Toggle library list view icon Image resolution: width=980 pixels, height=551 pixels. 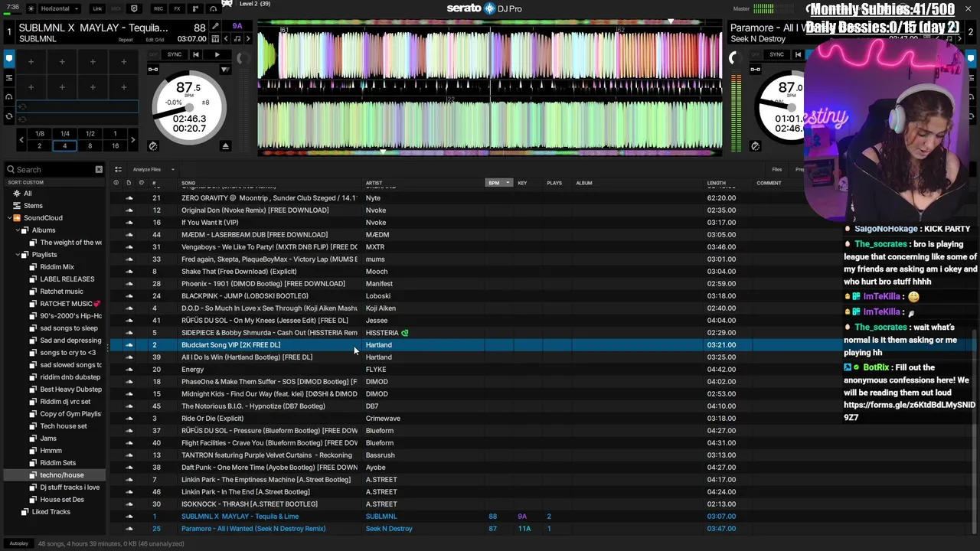pos(118,169)
